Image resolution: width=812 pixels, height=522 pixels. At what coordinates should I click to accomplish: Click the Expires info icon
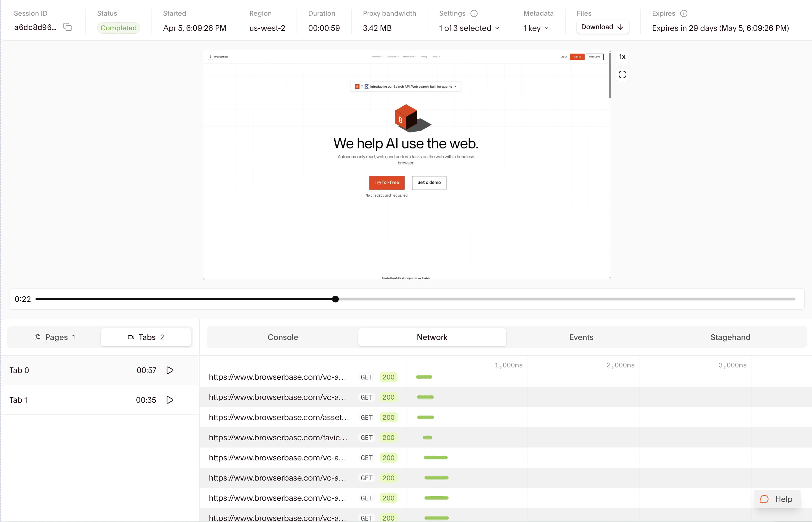coord(683,13)
